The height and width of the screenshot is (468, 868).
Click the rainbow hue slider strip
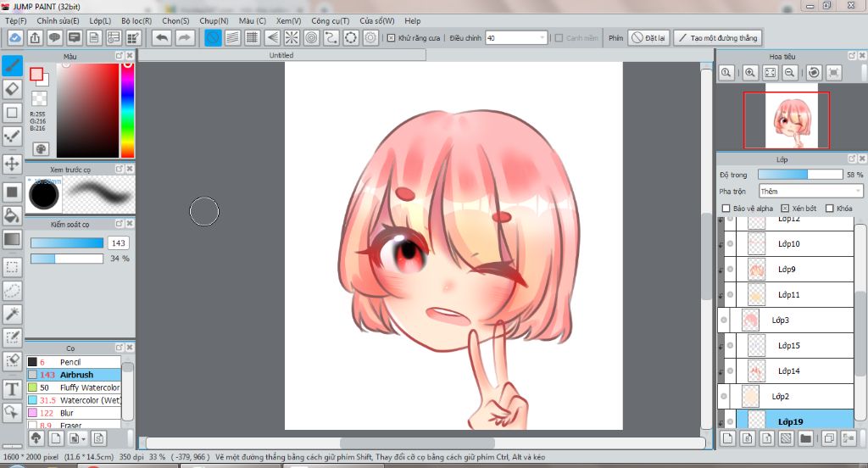pyautogui.click(x=127, y=110)
